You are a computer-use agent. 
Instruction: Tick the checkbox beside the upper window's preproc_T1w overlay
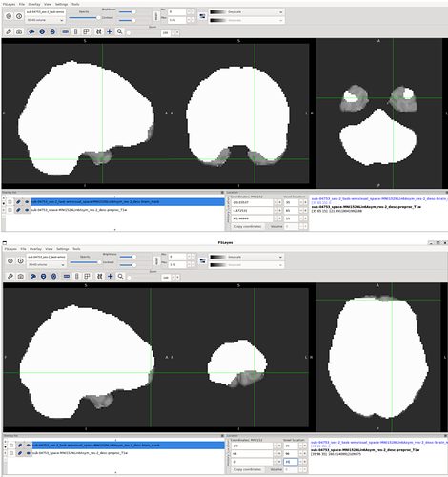(x=10, y=210)
